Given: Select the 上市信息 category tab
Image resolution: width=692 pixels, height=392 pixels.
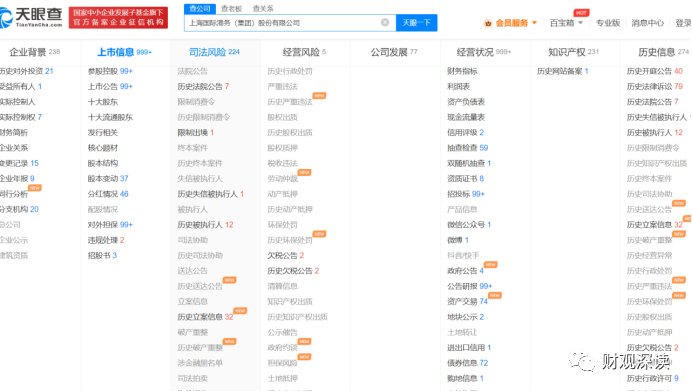Looking at the screenshot, I should pyautogui.click(x=124, y=52).
